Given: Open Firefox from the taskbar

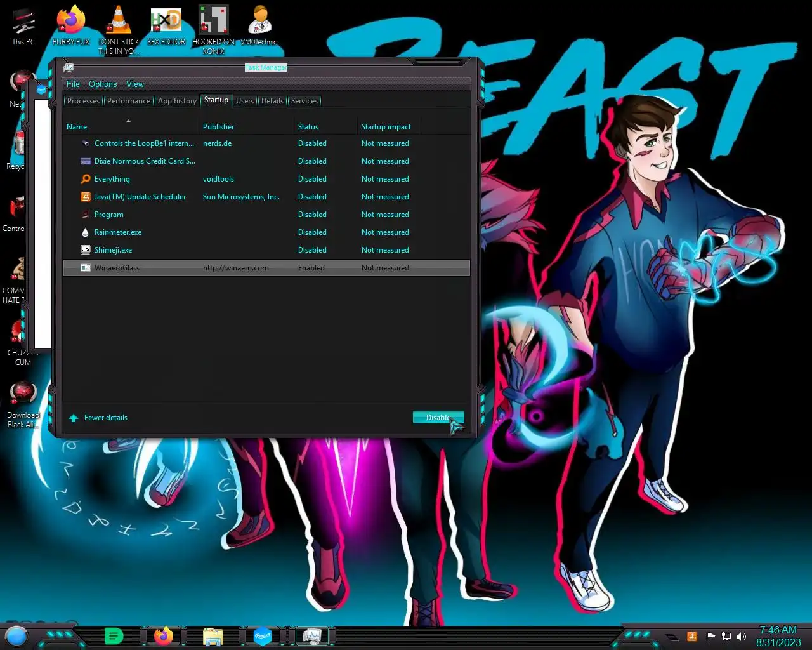Looking at the screenshot, I should pos(164,635).
